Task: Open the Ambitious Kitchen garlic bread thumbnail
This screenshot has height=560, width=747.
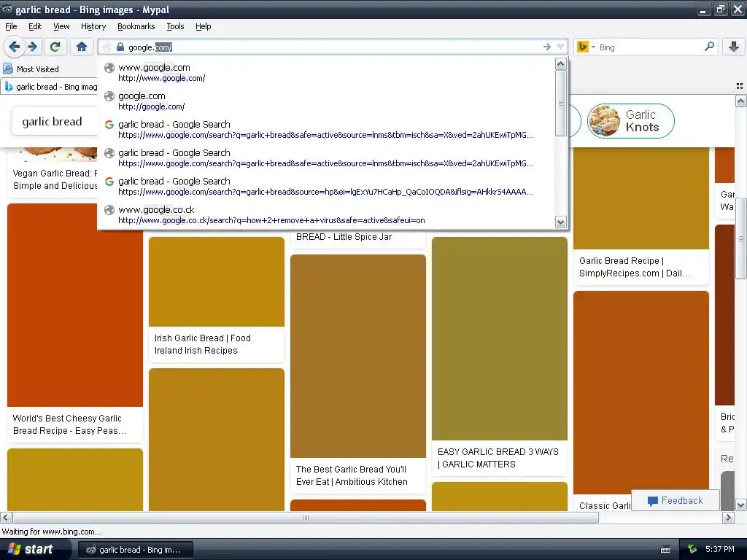Action: point(357,356)
